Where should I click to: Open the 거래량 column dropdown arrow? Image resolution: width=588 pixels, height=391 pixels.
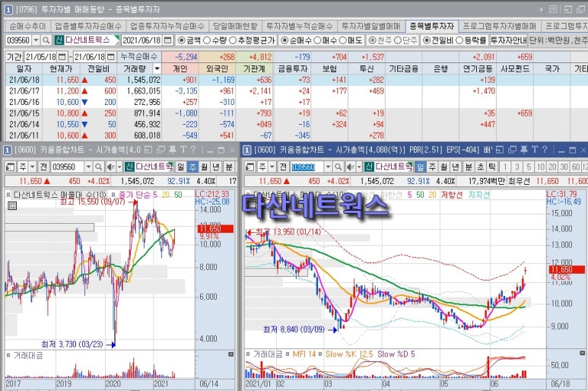[x=157, y=68]
